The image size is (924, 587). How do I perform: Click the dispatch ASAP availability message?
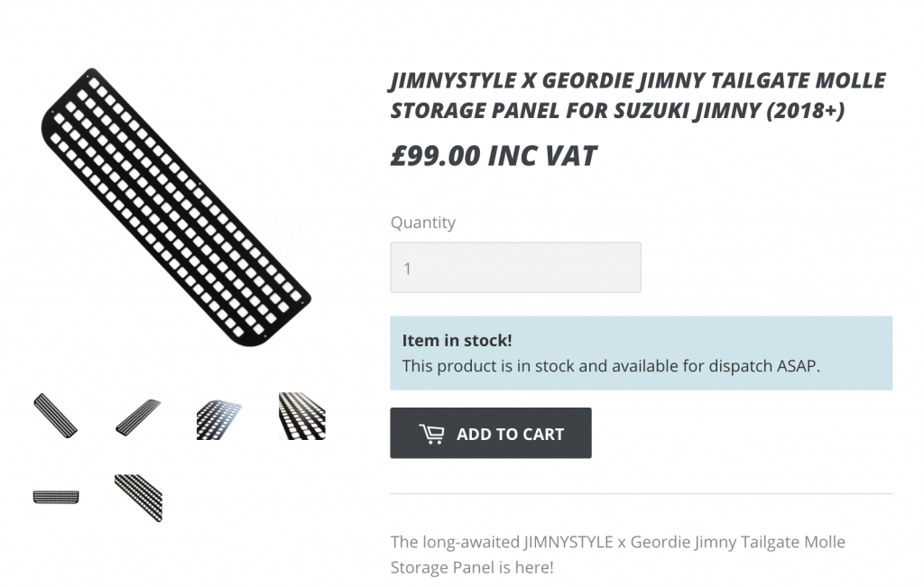pos(611,366)
